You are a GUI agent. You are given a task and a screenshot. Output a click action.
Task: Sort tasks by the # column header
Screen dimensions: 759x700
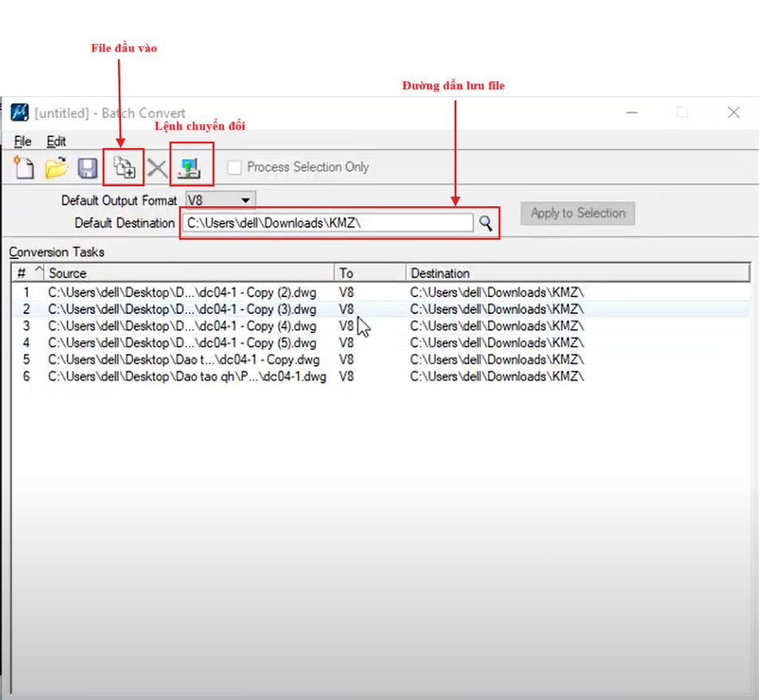pyautogui.click(x=28, y=273)
